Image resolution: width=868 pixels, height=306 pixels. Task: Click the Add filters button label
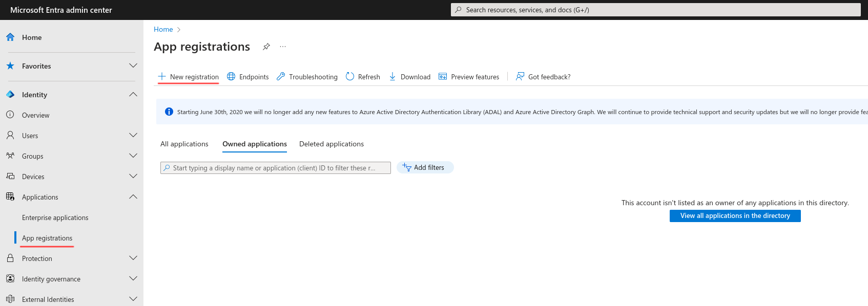429,167
